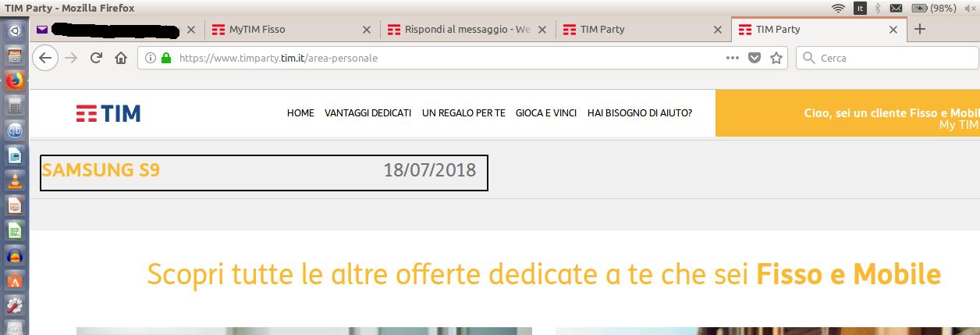The image size is (980, 335).
Task: Open the keyboard layout 'it' indicator
Action: (x=861, y=8)
